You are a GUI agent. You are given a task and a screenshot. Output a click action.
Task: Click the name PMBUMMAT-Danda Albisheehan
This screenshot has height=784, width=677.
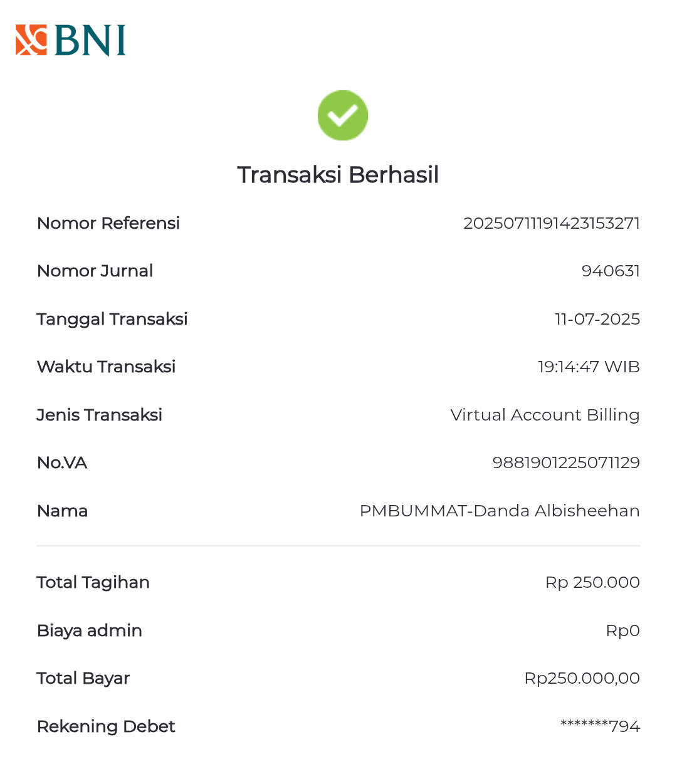coord(500,511)
